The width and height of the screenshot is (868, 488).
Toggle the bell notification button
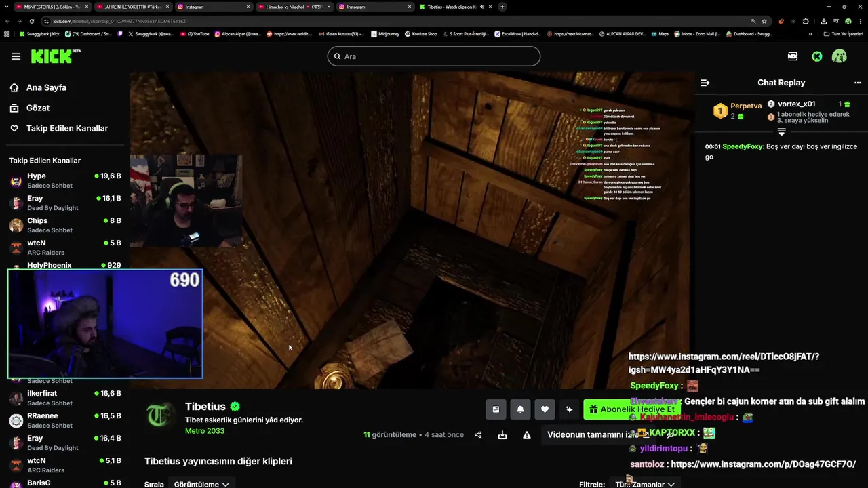point(520,409)
